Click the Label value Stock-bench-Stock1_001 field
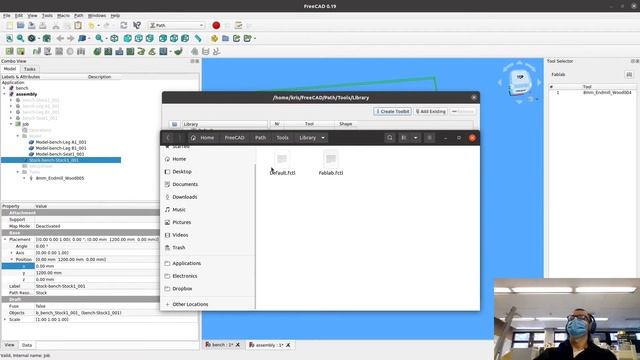 [x=97, y=287]
